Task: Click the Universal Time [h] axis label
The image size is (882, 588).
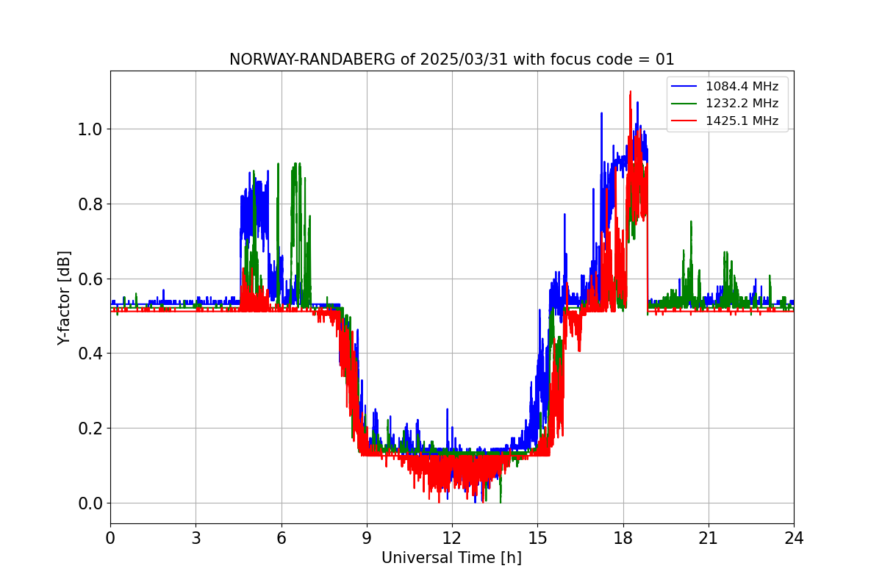Action: click(x=451, y=558)
